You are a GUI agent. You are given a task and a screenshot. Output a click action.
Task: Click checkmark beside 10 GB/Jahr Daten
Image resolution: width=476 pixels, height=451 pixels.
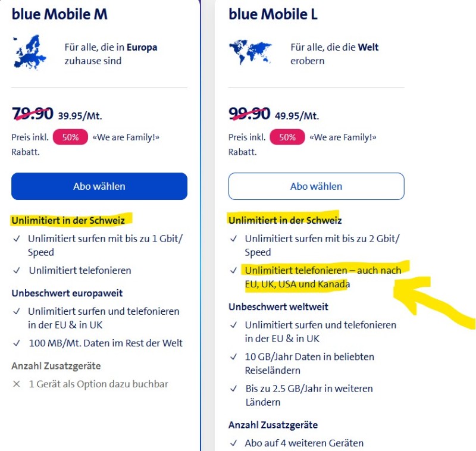point(234,357)
